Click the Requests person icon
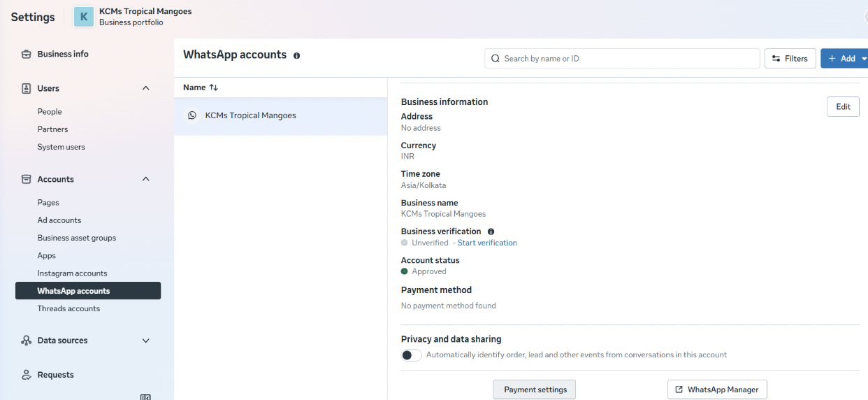This screenshot has height=400, width=868. [x=27, y=375]
